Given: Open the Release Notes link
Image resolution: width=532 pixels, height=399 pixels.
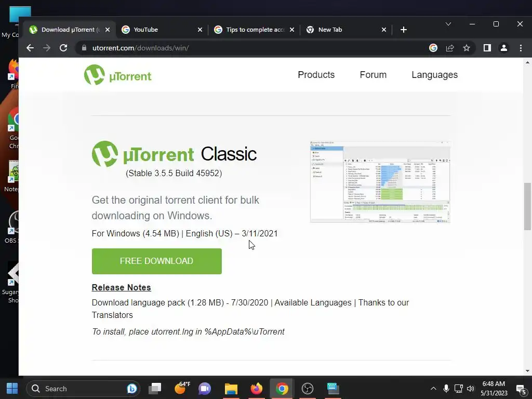Looking at the screenshot, I should tap(121, 287).
